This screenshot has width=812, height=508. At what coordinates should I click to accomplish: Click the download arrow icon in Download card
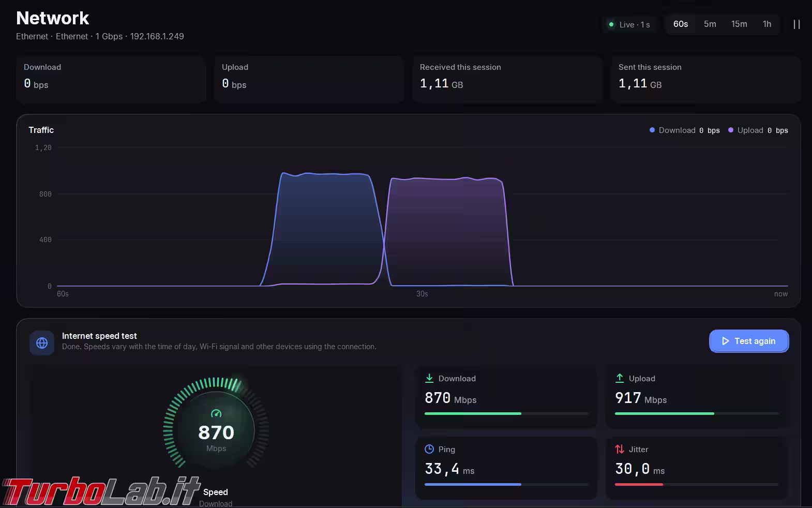point(429,378)
